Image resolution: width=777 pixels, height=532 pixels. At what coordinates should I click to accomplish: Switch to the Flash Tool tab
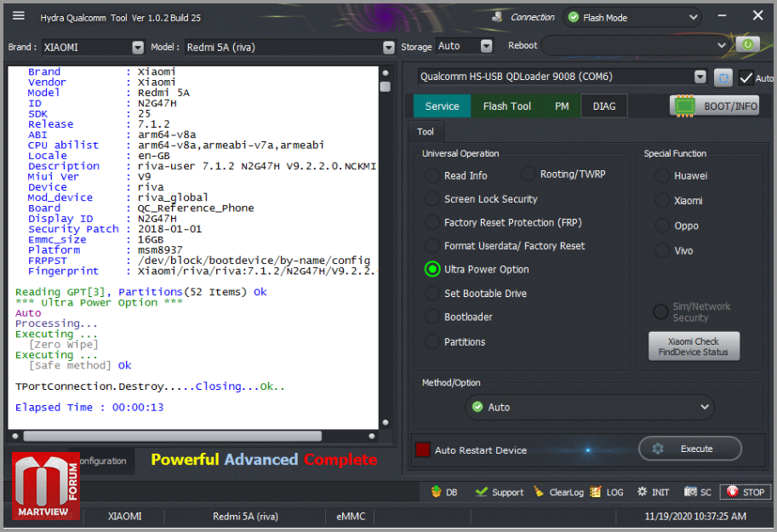506,106
